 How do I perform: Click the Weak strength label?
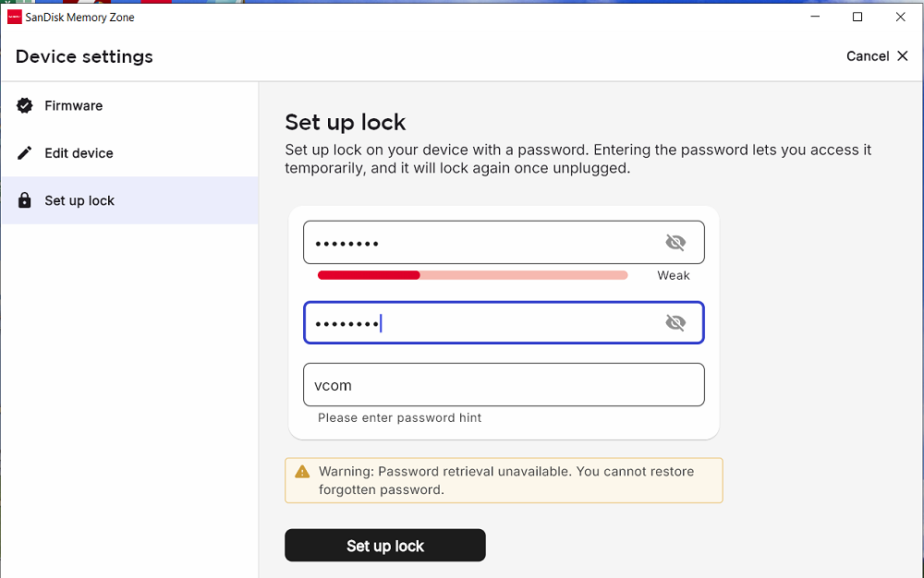click(x=674, y=275)
